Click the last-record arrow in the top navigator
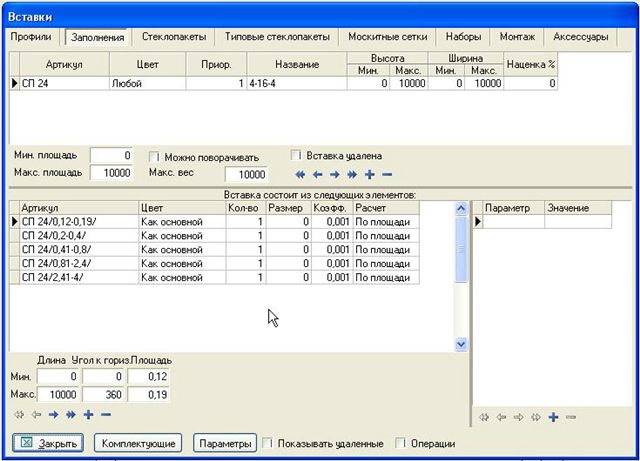 pos(351,174)
